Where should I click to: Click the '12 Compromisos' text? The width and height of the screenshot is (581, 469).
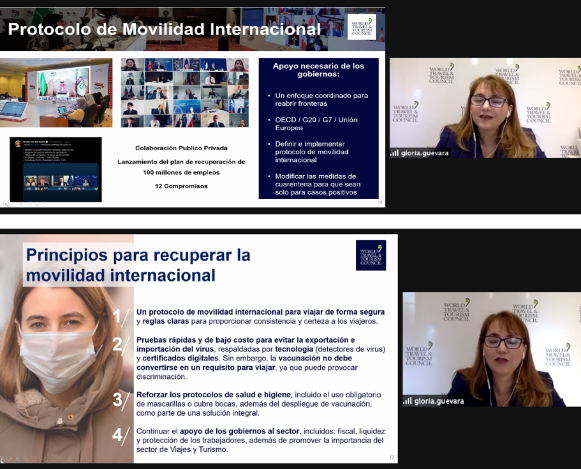pyautogui.click(x=181, y=186)
